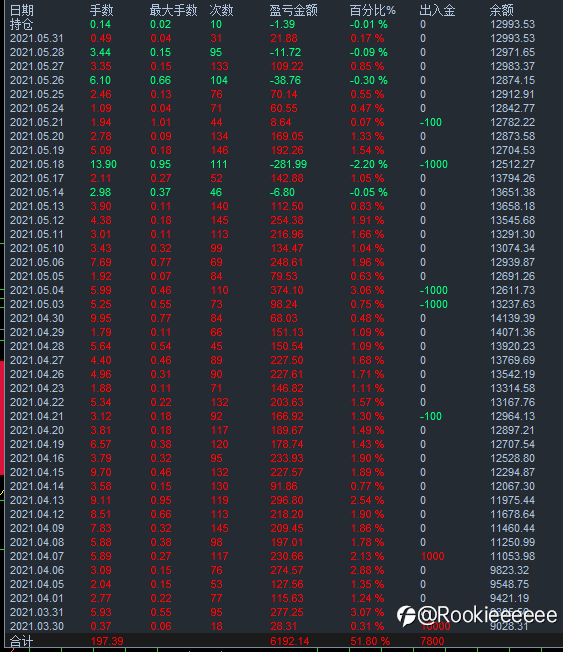
Task: Select the 2021.05.03 date row
Action: pos(37,304)
